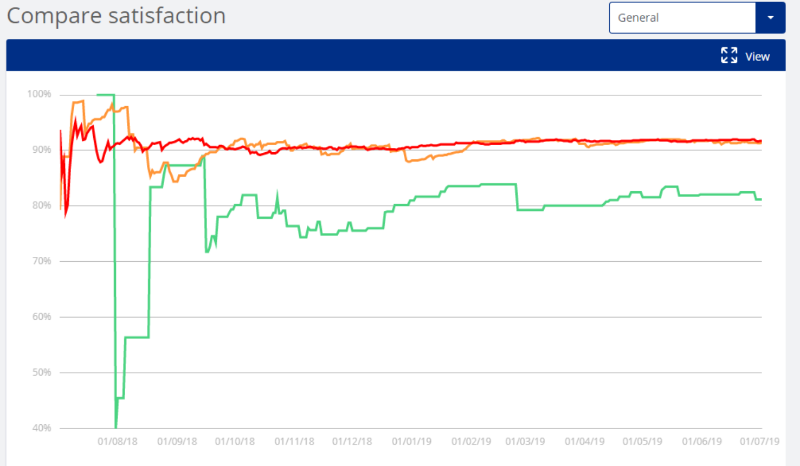Image resolution: width=800 pixels, height=466 pixels.
Task: Open the General category dropdown arrow
Action: tap(770, 18)
